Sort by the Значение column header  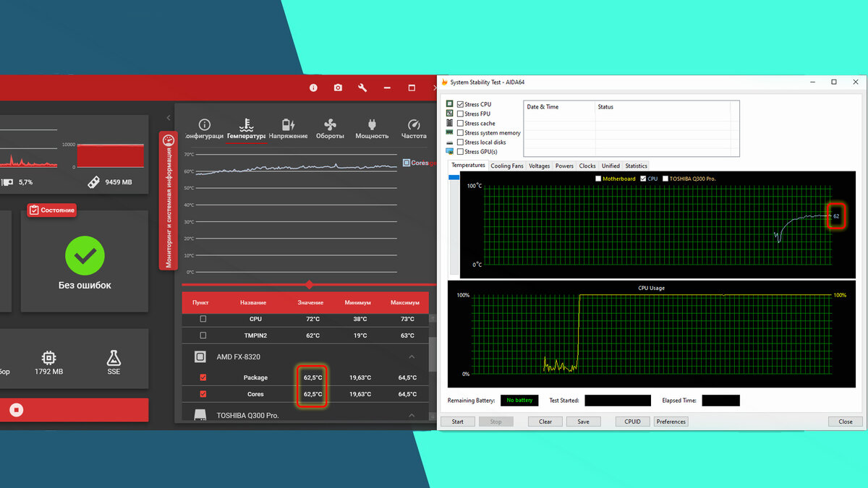(310, 303)
